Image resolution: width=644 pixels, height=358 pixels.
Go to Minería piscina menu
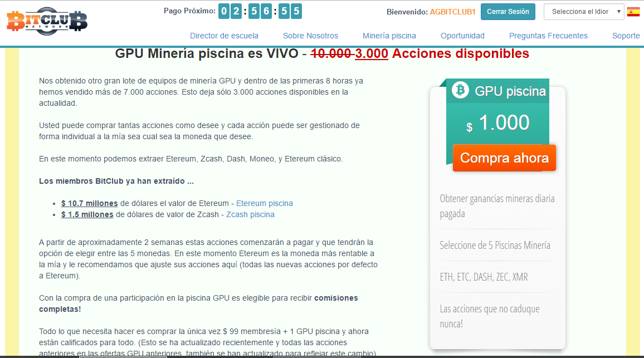pos(389,36)
